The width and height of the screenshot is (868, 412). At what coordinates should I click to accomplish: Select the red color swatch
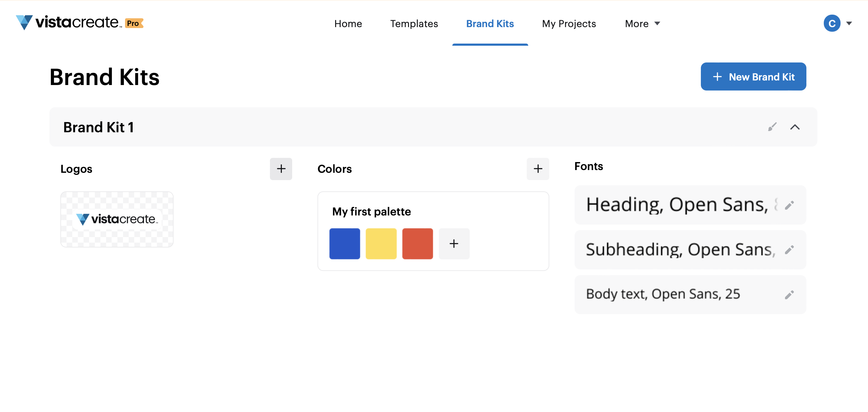point(418,244)
